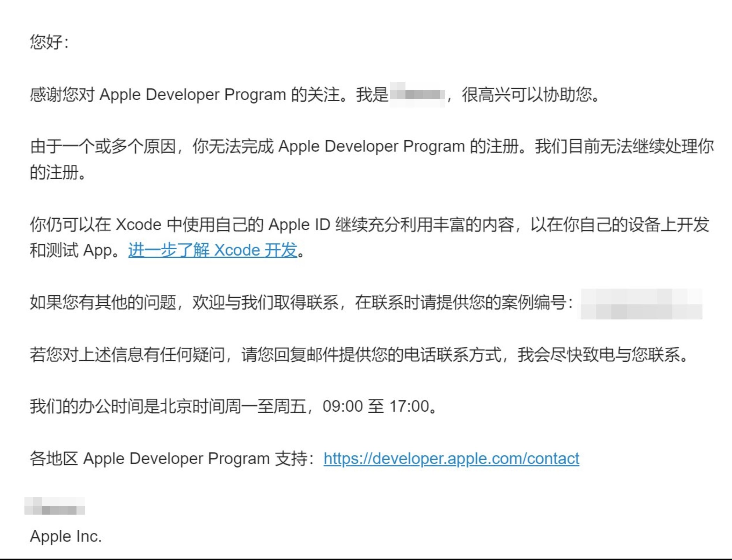Click the blurred case number after 案例编号
Viewport: 732px width, 560px height.
[641, 304]
